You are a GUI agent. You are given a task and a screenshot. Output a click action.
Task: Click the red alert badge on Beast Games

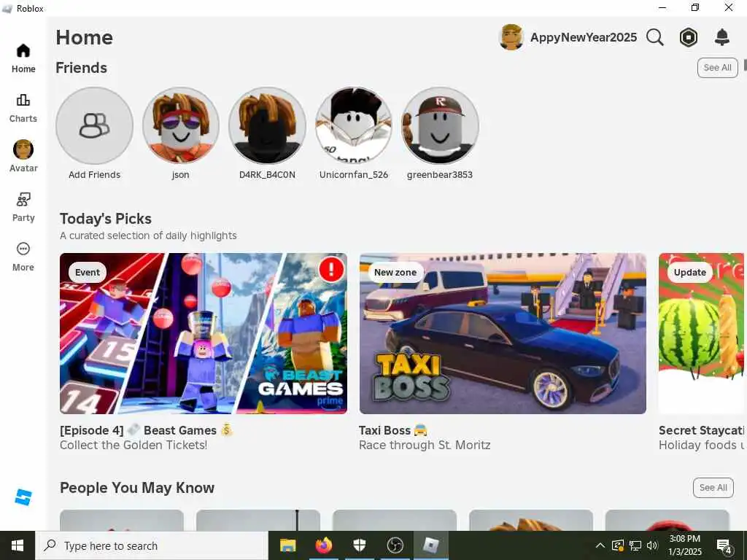331,270
